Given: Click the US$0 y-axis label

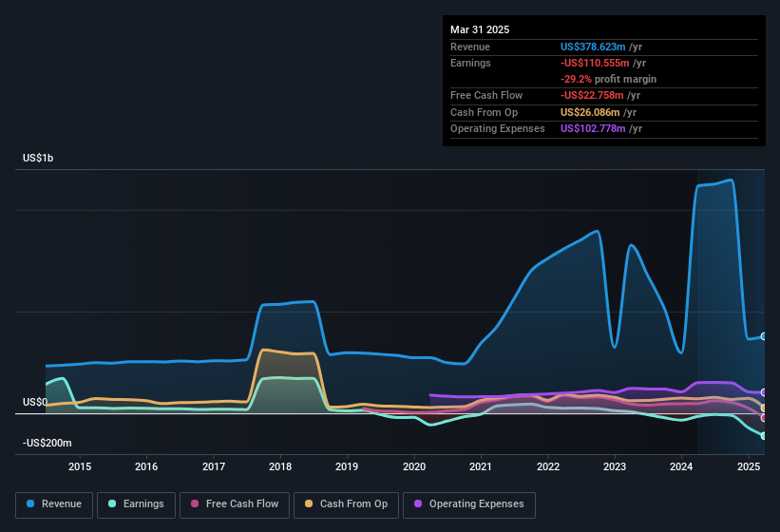Looking at the screenshot, I should (35, 402).
